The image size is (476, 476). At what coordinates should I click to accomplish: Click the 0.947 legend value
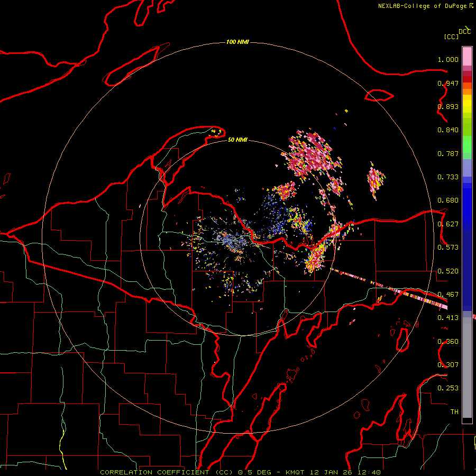coord(448,83)
